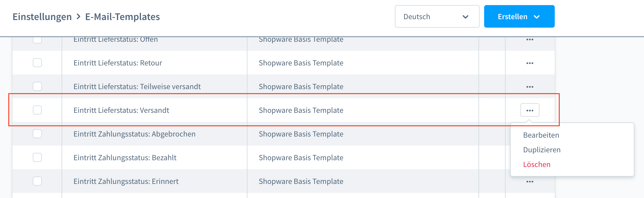Choose Bearbeiten from context menu
644x198 pixels.
[x=541, y=135]
